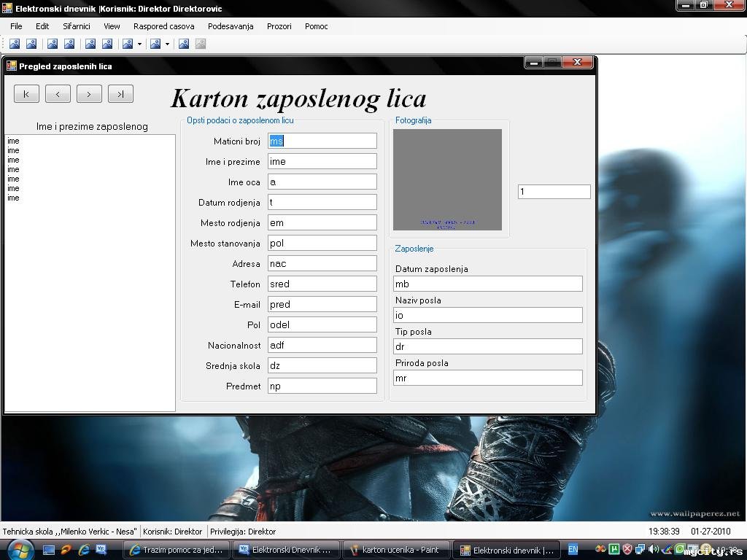Expand the second toolbar dropdown arrow
747x560 pixels.
coord(167,44)
